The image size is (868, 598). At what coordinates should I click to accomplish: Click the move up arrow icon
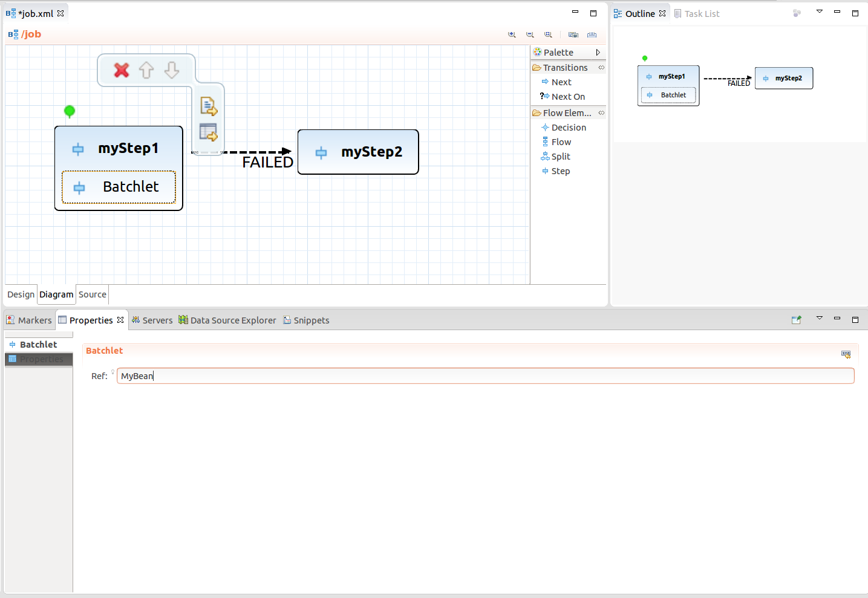pyautogui.click(x=146, y=71)
